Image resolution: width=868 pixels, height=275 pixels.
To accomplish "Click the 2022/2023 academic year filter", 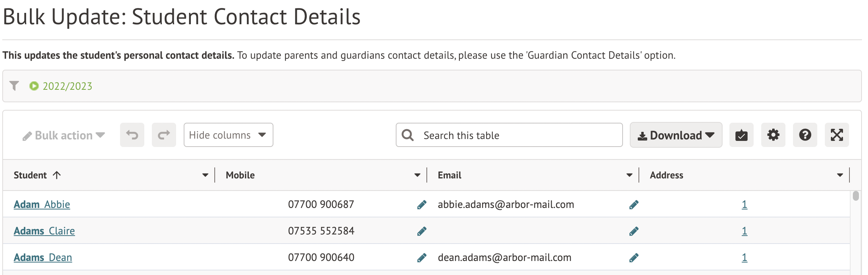I will (x=67, y=86).
